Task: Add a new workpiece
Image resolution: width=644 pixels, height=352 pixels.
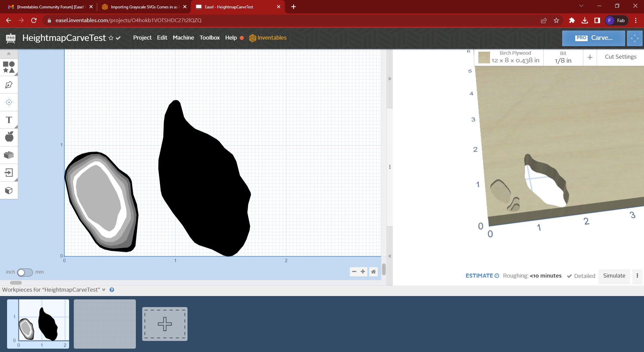Action: [x=165, y=324]
